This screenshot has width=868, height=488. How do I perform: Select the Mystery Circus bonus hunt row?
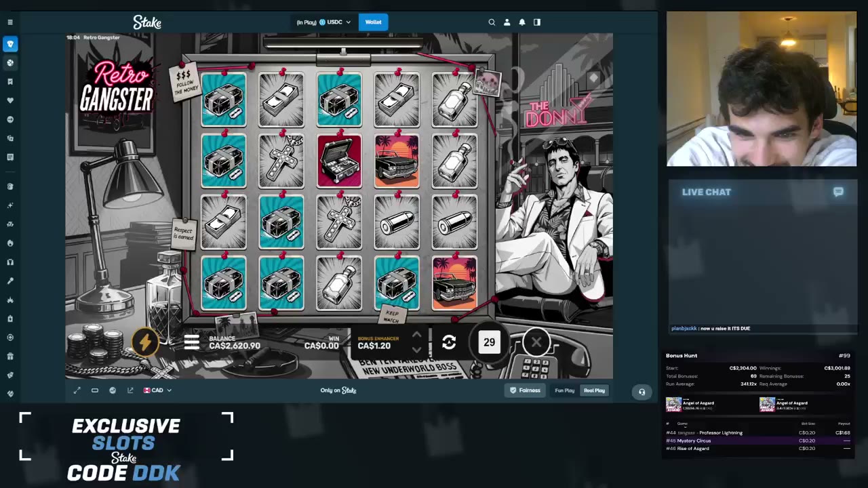[758, 441]
